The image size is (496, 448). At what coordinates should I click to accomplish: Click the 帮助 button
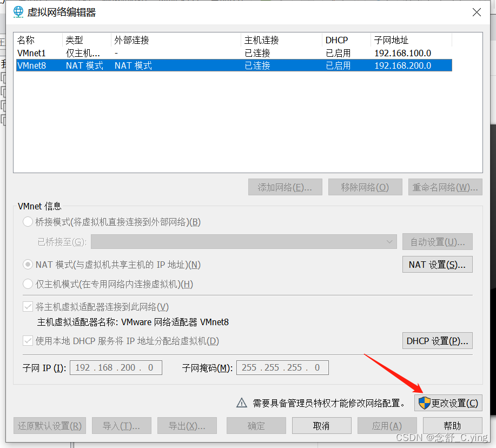click(x=453, y=426)
